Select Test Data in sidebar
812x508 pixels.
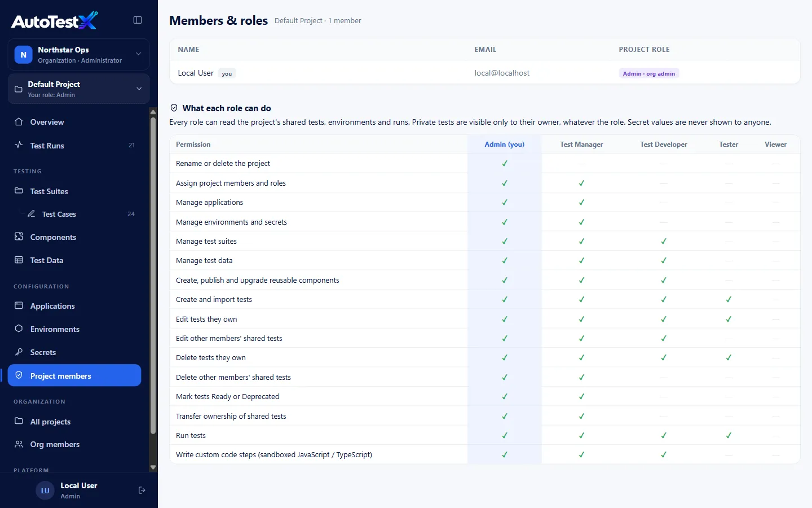(74, 260)
